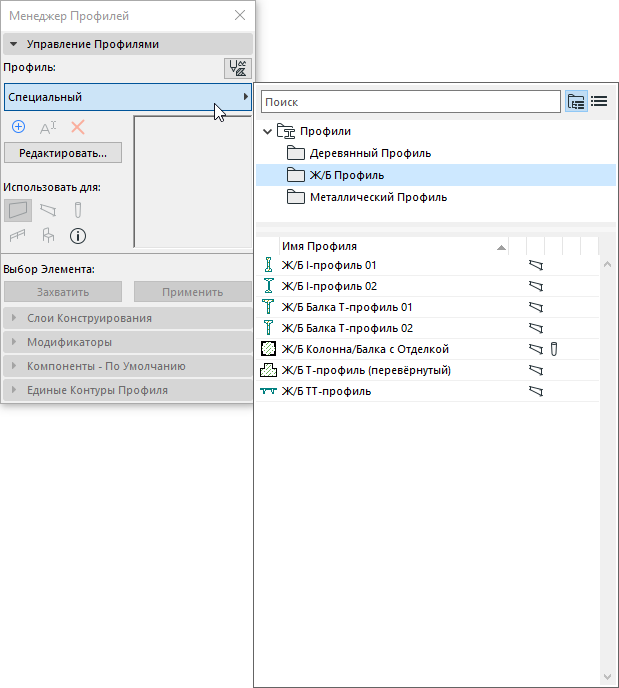Image resolution: width=619 pixels, height=688 pixels.
Task: Click the red delete profile icon
Action: coord(78,127)
